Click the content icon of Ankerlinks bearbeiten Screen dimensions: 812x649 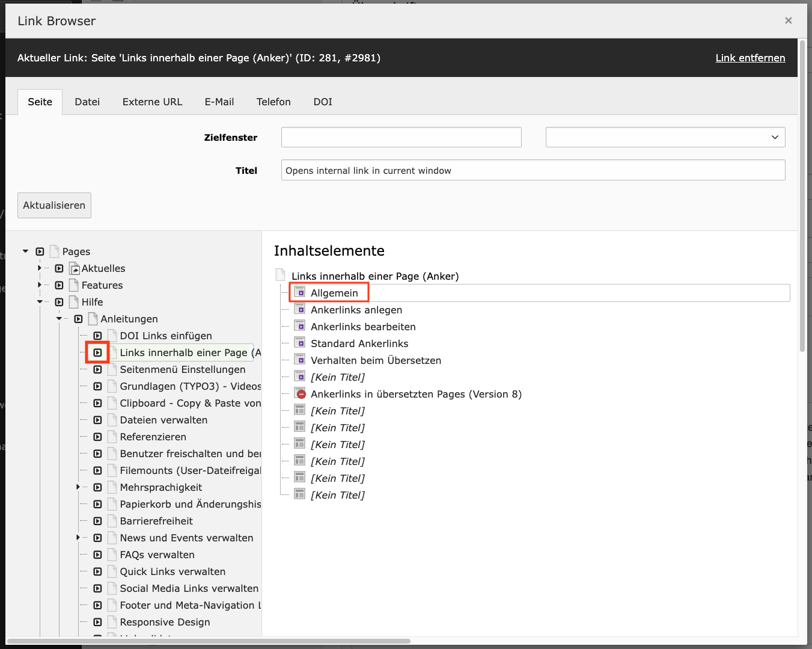(x=299, y=325)
